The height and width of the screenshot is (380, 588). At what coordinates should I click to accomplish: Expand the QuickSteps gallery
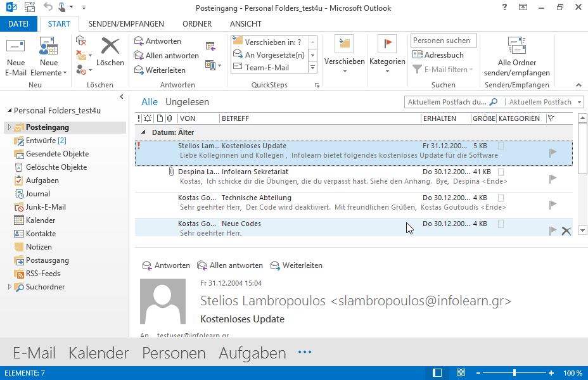tap(312, 68)
